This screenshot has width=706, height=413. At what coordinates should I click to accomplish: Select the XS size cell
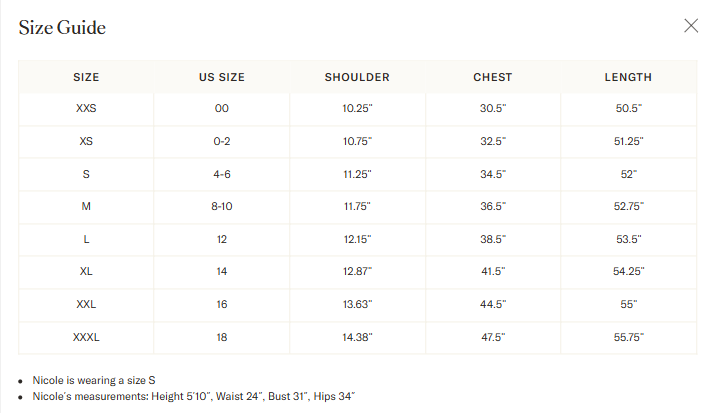click(86, 141)
